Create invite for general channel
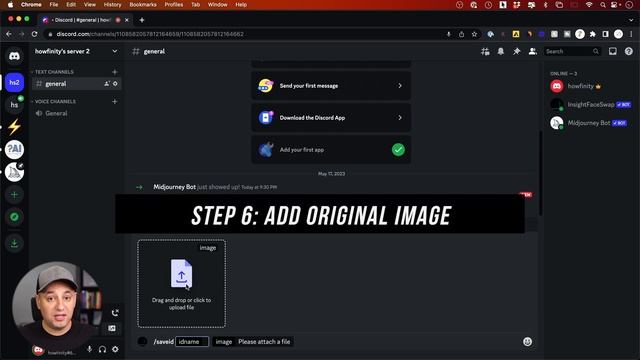The image size is (640, 360). click(x=107, y=84)
